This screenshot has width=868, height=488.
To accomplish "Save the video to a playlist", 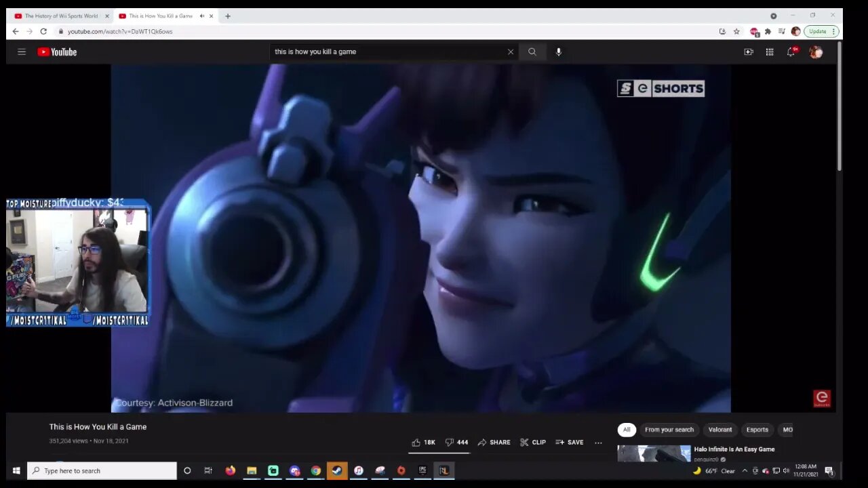I will (570, 442).
